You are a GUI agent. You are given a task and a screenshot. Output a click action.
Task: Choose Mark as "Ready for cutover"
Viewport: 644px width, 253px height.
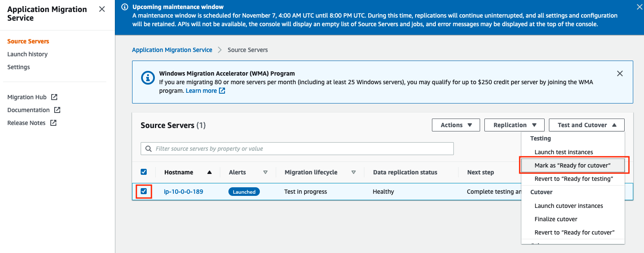(573, 165)
